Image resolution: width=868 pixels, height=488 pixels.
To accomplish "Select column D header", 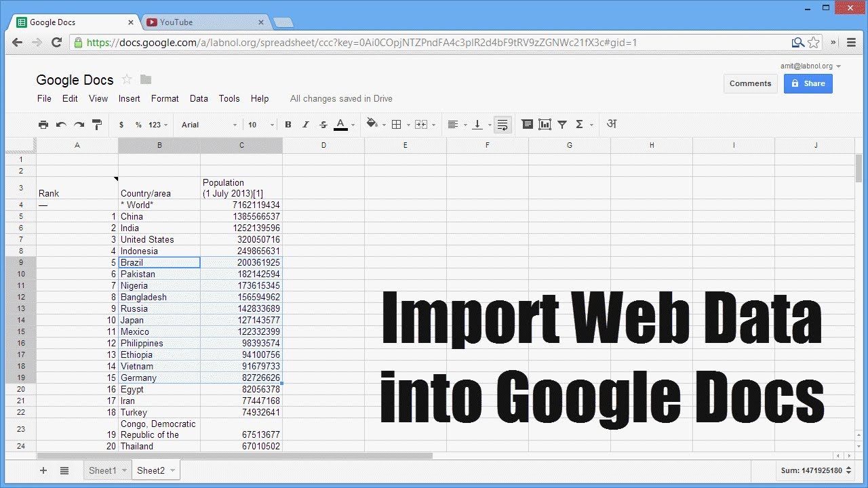I will 323,145.
